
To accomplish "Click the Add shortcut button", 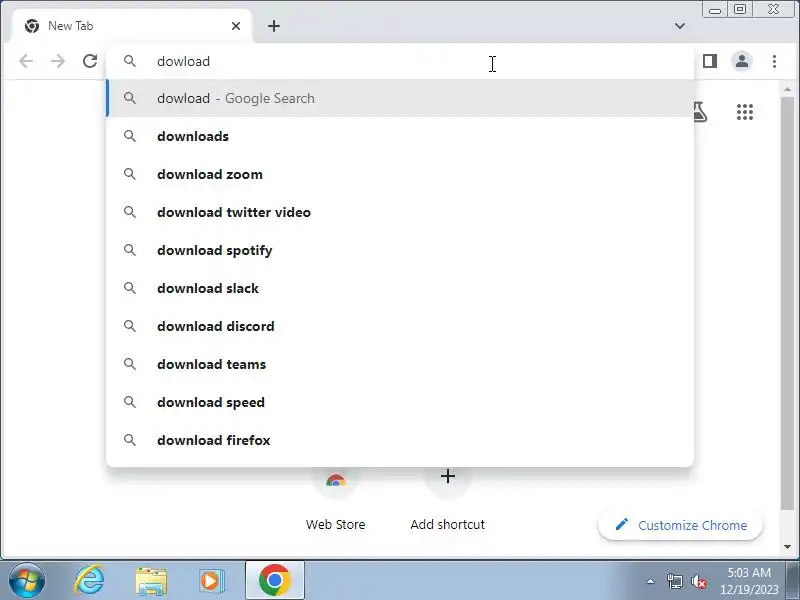I will (447, 500).
